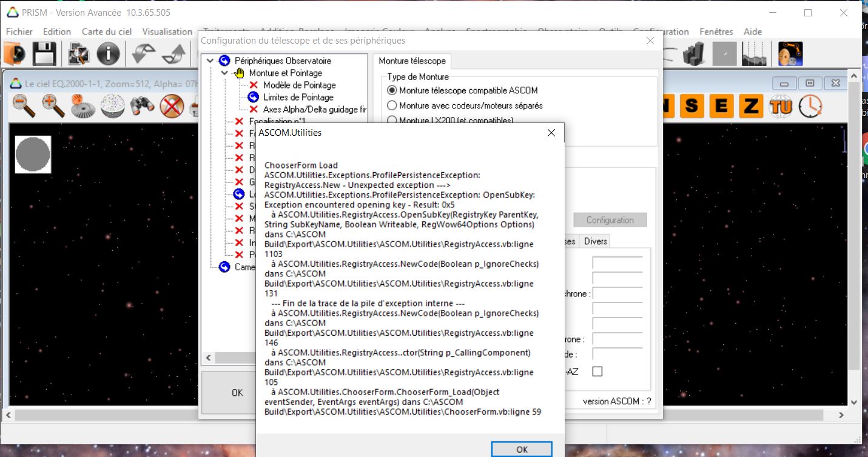Switch to the Divers tab

pos(595,241)
